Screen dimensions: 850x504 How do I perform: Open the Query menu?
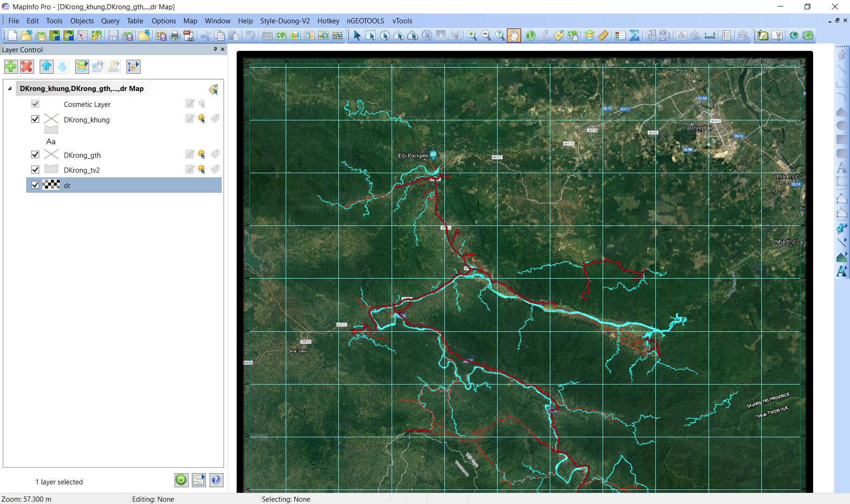click(x=110, y=21)
